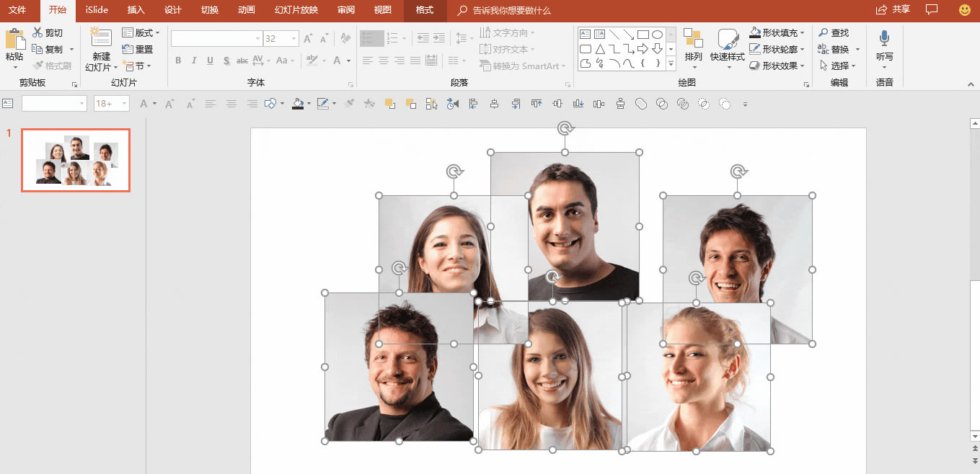Toggle underline formatting
The height and width of the screenshot is (474, 980).
[x=209, y=61]
